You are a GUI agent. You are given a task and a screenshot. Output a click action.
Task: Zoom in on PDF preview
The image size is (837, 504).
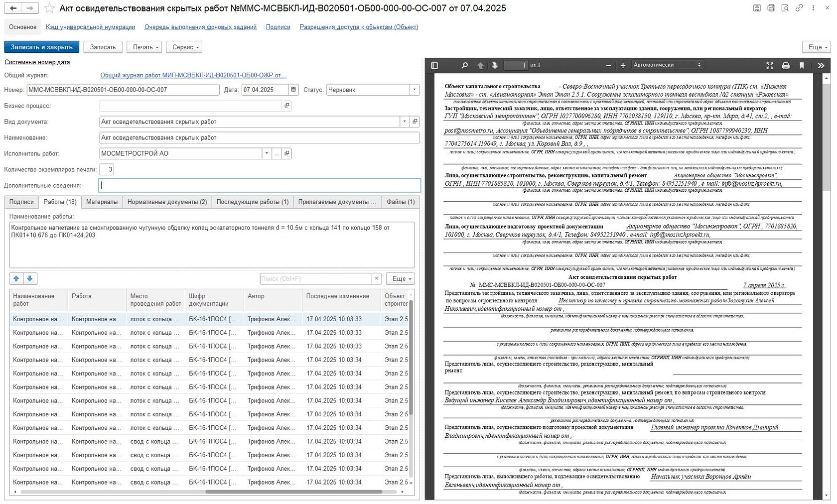click(x=623, y=65)
